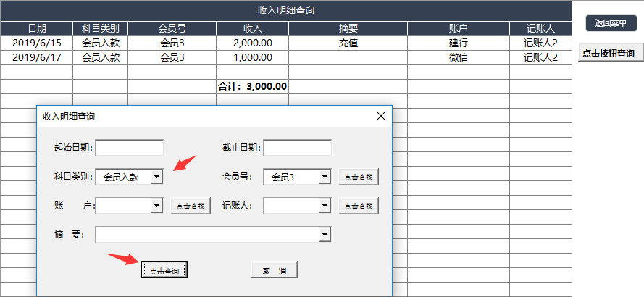
Task: Click the date cell 2019/6/17
Action: 36,57
